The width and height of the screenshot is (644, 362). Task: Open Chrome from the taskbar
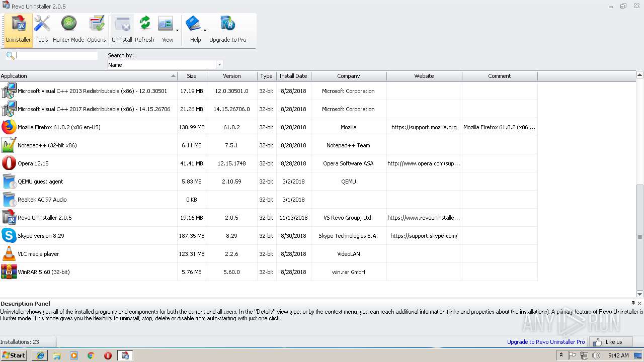(x=91, y=355)
